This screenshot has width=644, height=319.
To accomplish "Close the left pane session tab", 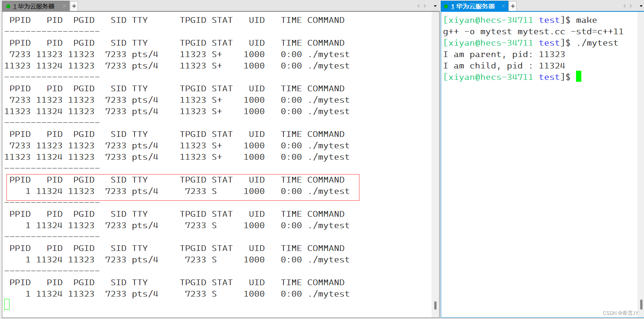I will coord(64,6).
